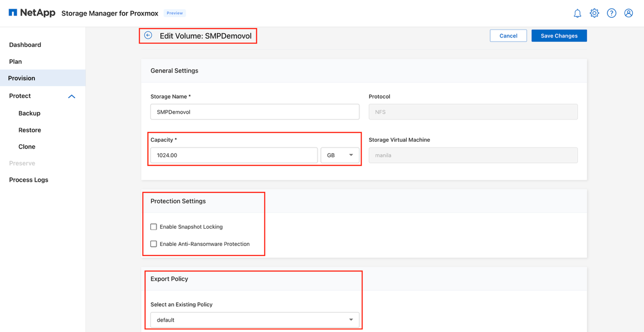Viewport: 644px width, 332px height.
Task: Click the Save Changes button
Action: [559, 35]
